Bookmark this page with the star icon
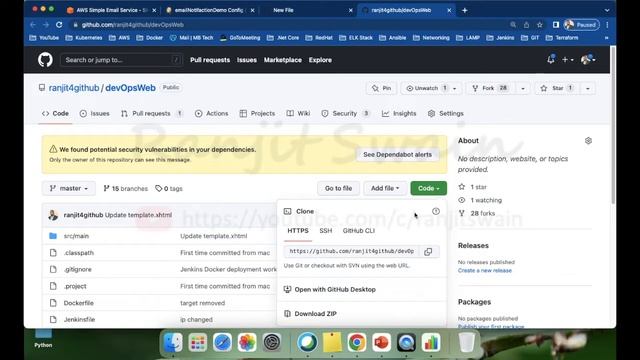640x360 pixels. (x=540, y=25)
